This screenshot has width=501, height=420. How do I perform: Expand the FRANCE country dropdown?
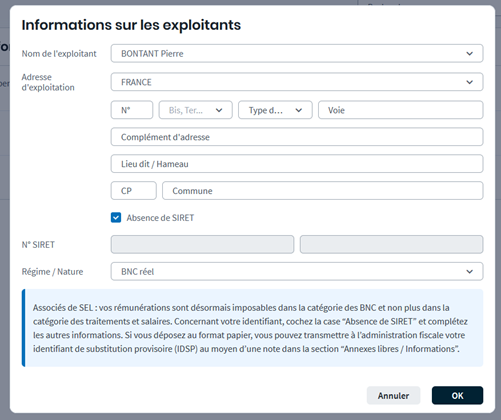click(297, 82)
